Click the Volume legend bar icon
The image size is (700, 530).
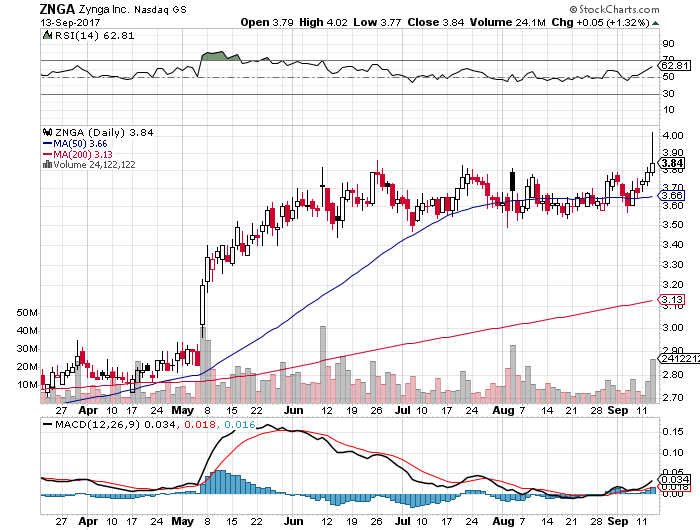coord(45,165)
